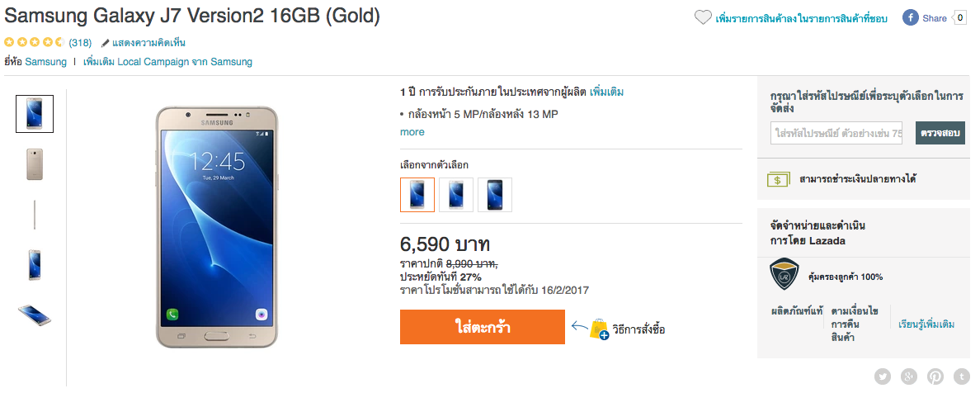Open the Local Campaign จาก Samsung link

pos(167,62)
